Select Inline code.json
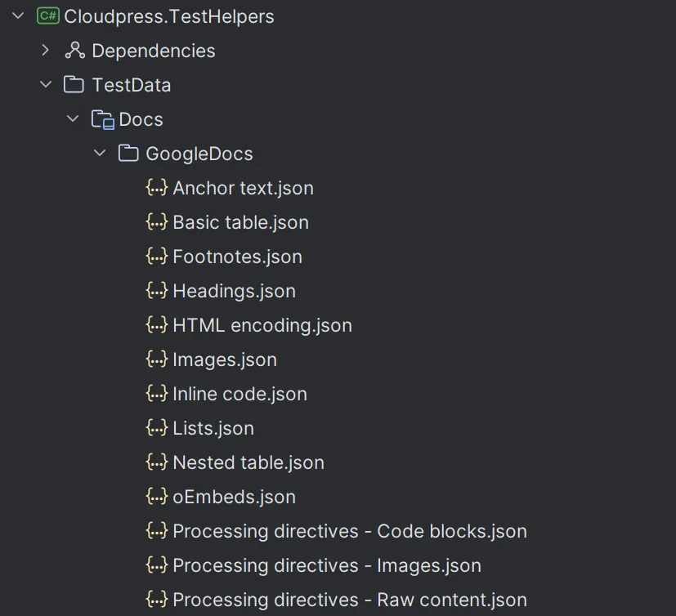The image size is (676, 616). point(240,394)
